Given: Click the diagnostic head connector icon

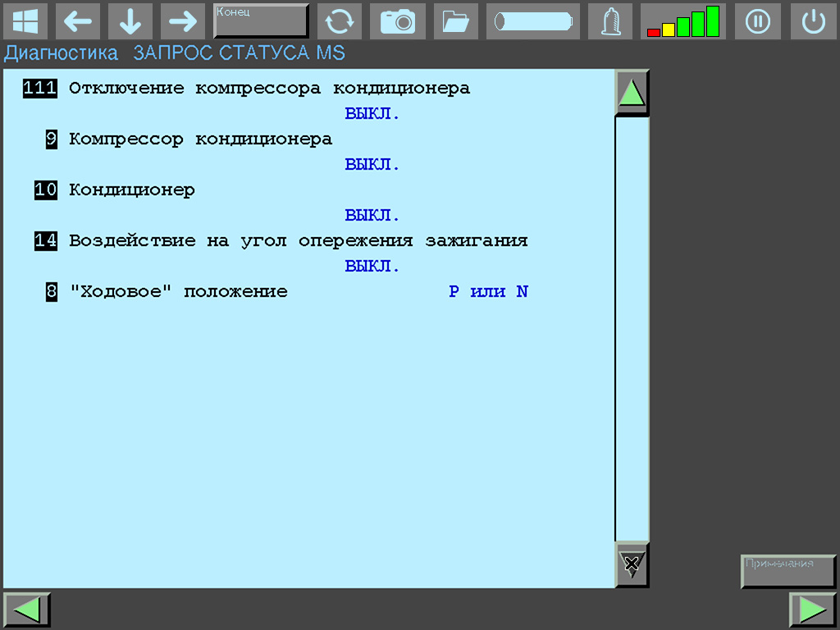Looking at the screenshot, I should pyautogui.click(x=610, y=21).
